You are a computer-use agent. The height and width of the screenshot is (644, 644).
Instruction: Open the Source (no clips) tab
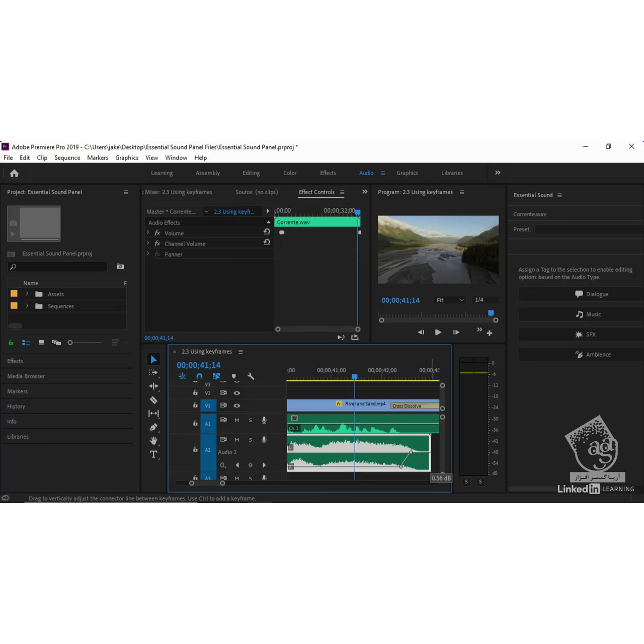[257, 192]
